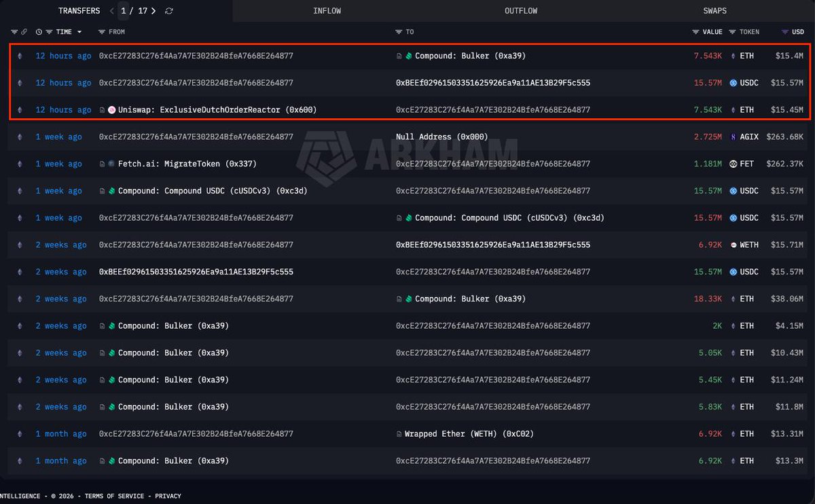
Task: Click USD amount $262.37K
Action: tap(785, 164)
